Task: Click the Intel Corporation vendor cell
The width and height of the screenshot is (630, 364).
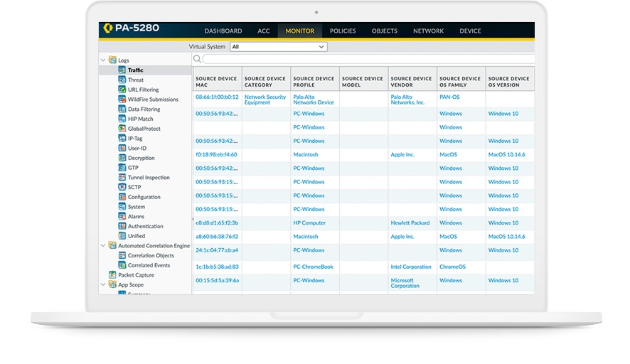Action: pyautogui.click(x=410, y=267)
